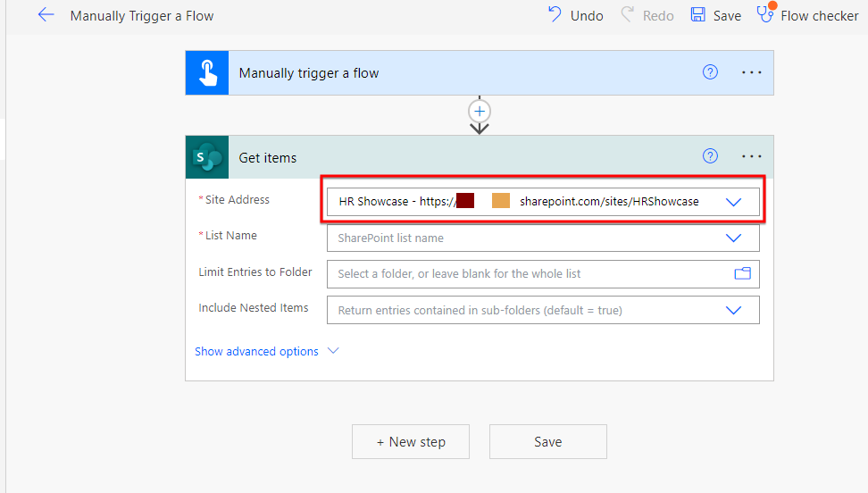This screenshot has width=868, height=493.
Task: Insert a step with the plus connector
Action: pyautogui.click(x=480, y=112)
